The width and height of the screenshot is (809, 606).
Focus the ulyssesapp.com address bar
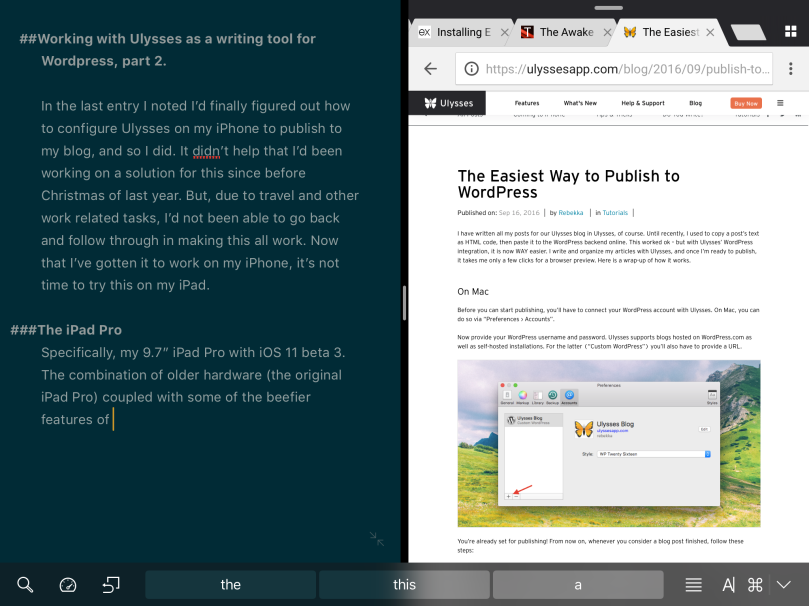[x=614, y=69]
